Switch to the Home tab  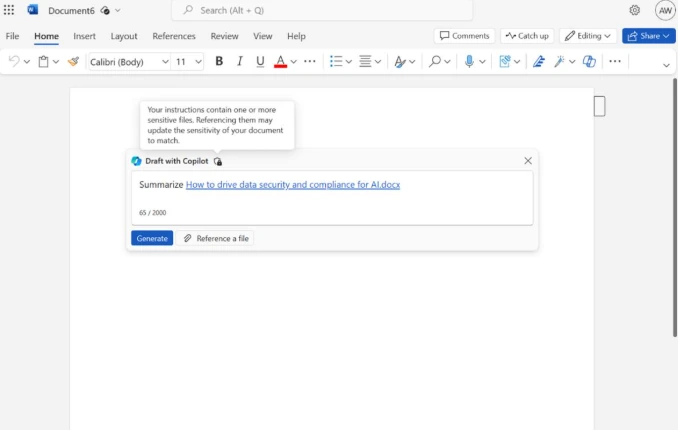46,36
